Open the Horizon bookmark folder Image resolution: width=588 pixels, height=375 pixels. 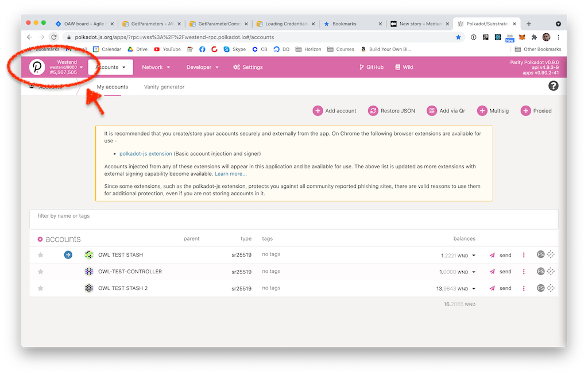308,49
